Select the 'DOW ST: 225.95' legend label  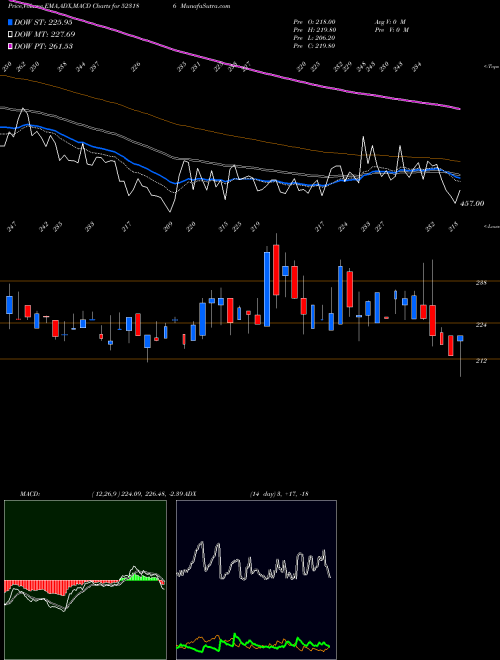pyautogui.click(x=43, y=22)
